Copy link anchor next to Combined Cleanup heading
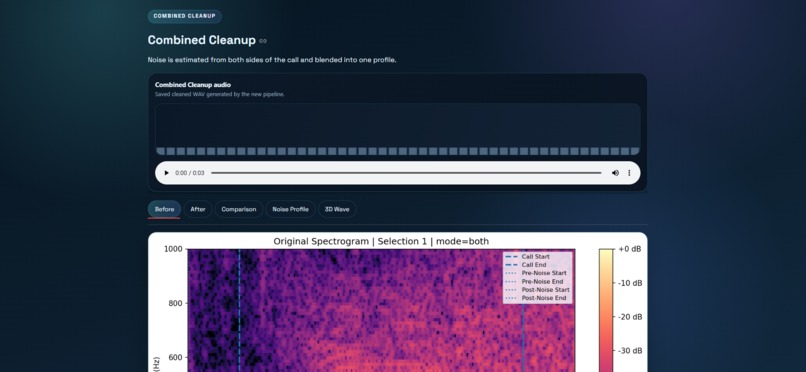Viewport: 806px width, 372px height. [263, 41]
